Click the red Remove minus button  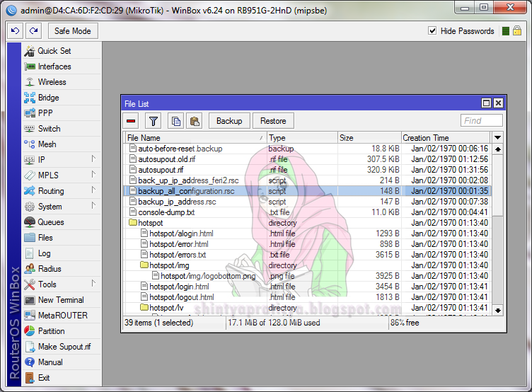[x=131, y=121]
